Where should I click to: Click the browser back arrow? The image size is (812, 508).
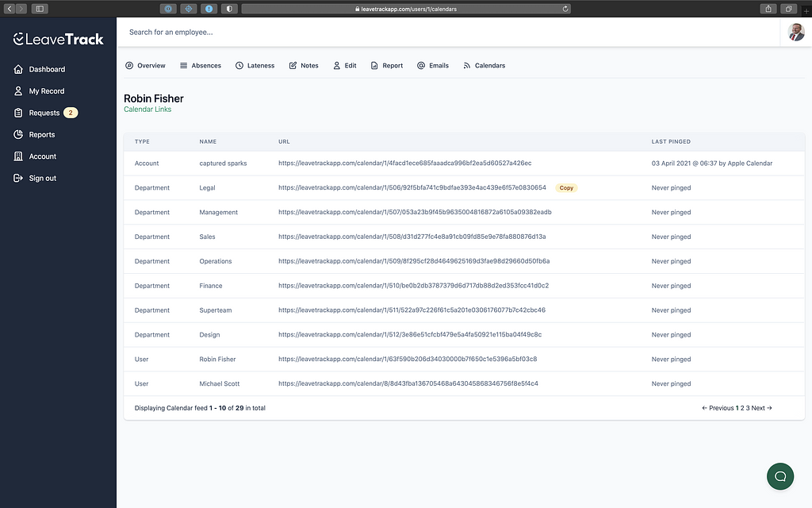10,8
